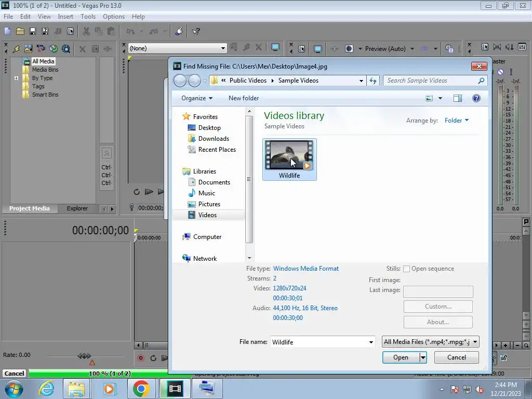This screenshot has height=399, width=532.
Task: Open the File menu
Action: pyautogui.click(x=8, y=17)
